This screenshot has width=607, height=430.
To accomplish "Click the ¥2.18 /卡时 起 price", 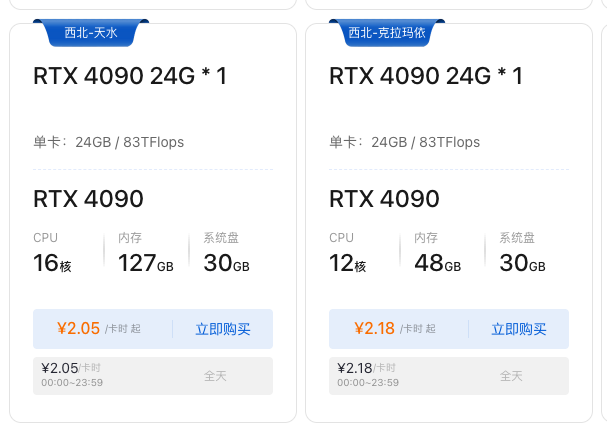I will point(395,329).
